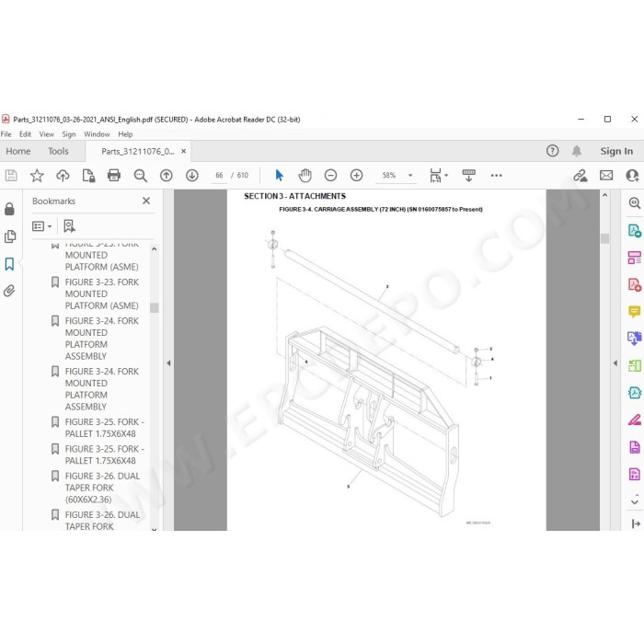Viewport: 644px width, 644px height.
Task: Open the Comment tool in right pane
Action: 635,311
